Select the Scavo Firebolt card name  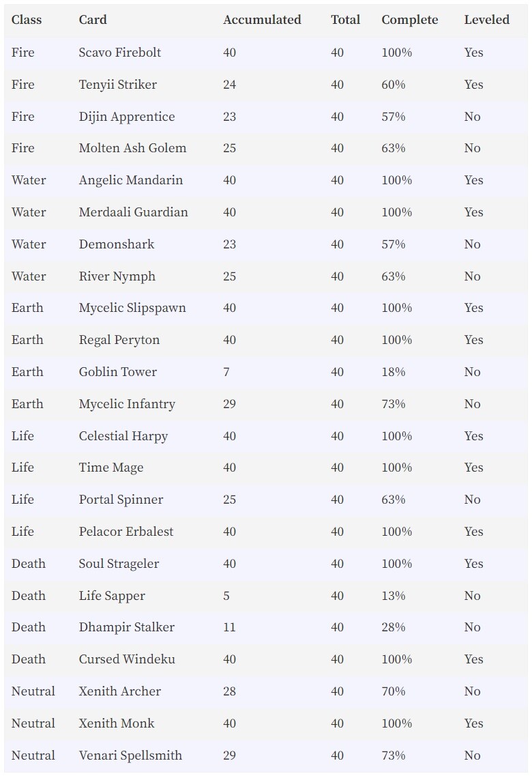(x=119, y=53)
